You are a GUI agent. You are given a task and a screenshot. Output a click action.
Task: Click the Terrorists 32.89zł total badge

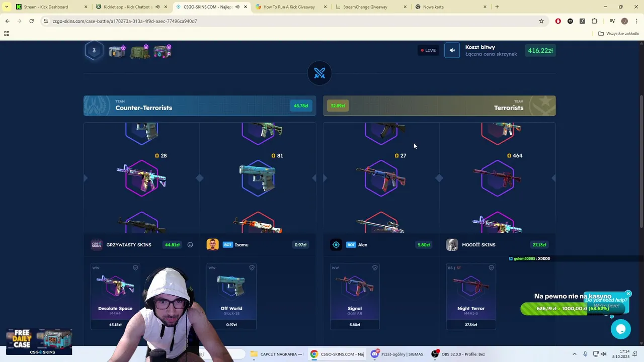[x=338, y=106]
